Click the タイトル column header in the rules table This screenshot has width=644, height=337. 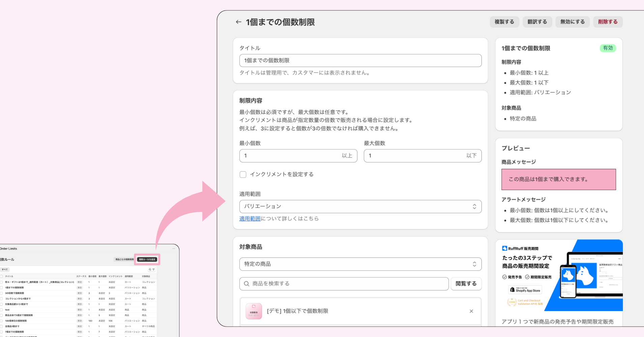pyautogui.click(x=9, y=276)
